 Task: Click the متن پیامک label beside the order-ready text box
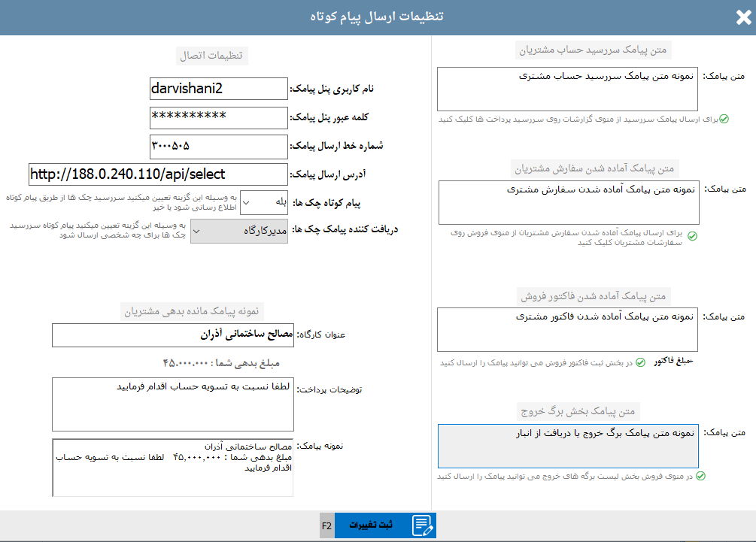[x=725, y=189]
